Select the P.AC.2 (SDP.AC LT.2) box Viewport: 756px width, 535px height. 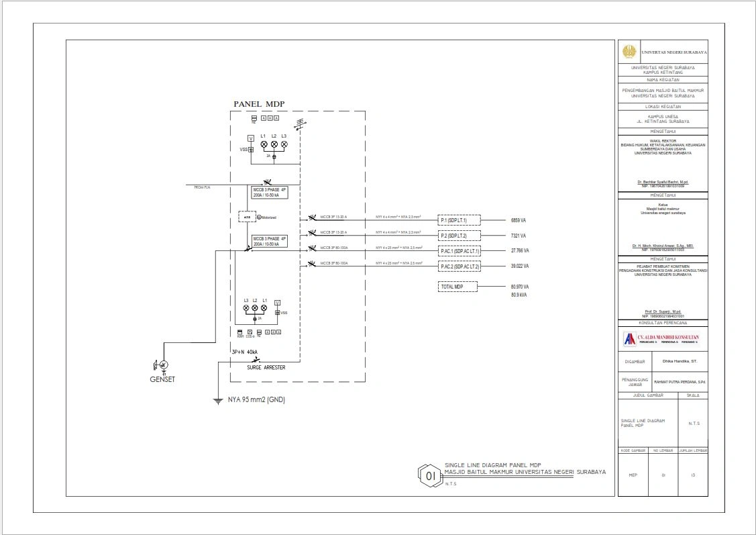tap(459, 266)
